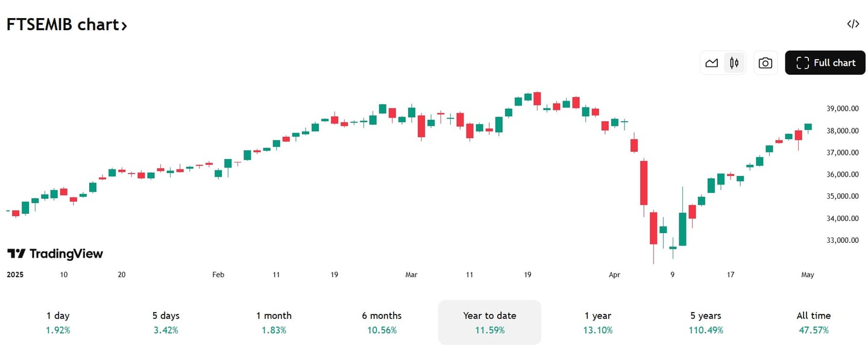Open the embed code </> icon
The height and width of the screenshot is (350, 868).
click(852, 23)
